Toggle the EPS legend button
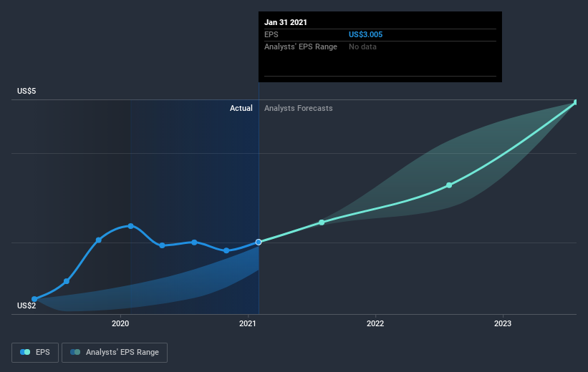The image size is (588, 372). pyautogui.click(x=35, y=352)
